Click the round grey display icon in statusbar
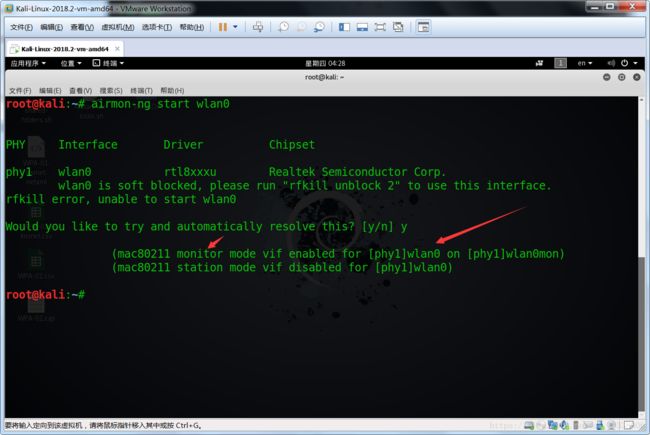The image size is (650, 435). pyautogui.click(x=611, y=425)
